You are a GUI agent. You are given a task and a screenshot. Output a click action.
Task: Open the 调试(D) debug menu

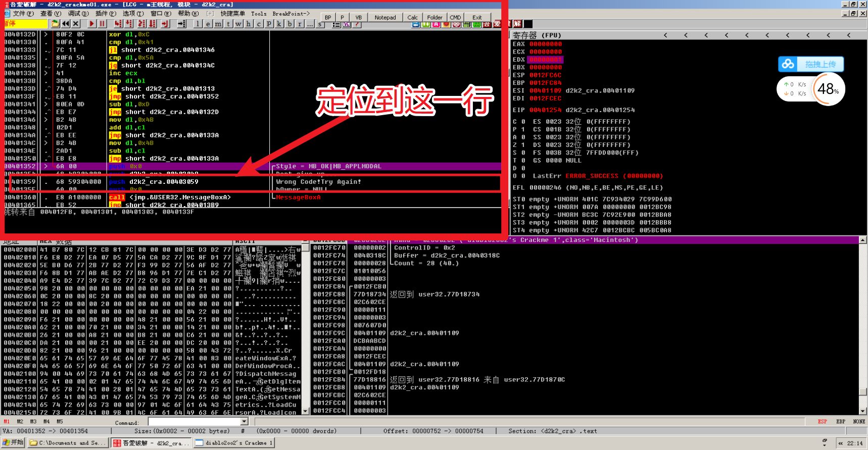[78, 14]
